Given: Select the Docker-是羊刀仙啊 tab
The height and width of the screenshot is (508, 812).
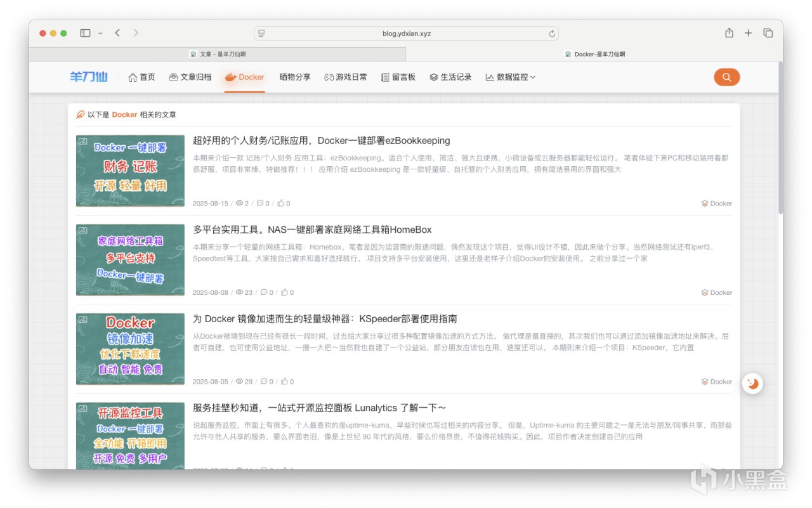Looking at the screenshot, I should click(x=594, y=55).
